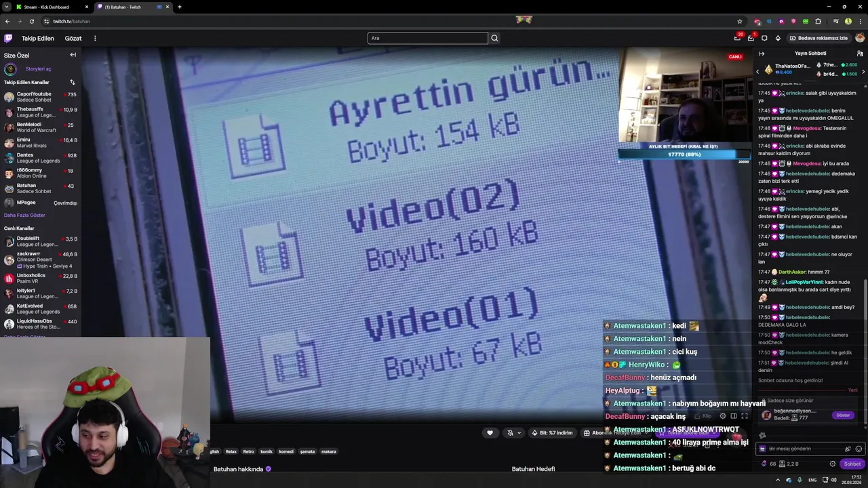Viewport: 868px width, 488px height.
Task: Click Bedava reklamsız izle button
Action: 819,38
